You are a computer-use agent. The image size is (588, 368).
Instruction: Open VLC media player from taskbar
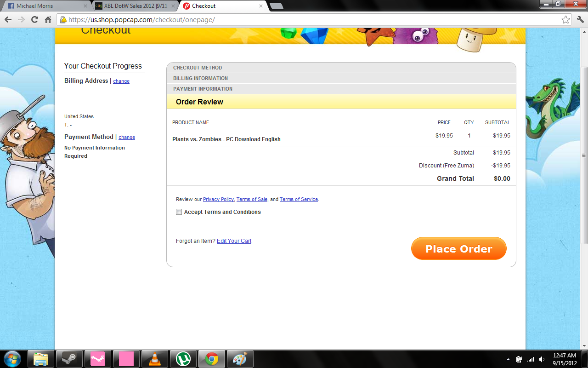[155, 359]
